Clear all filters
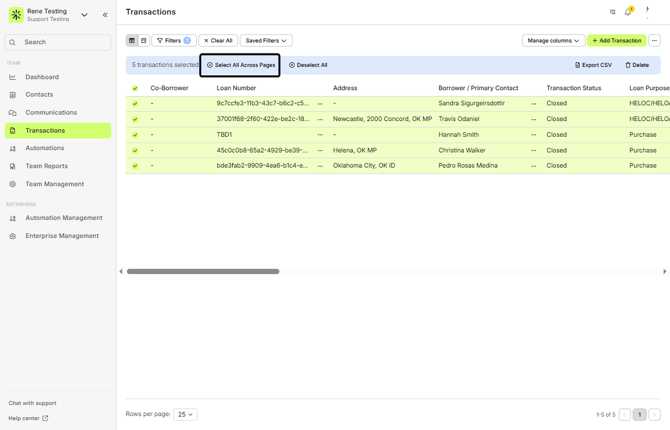 pyautogui.click(x=218, y=41)
